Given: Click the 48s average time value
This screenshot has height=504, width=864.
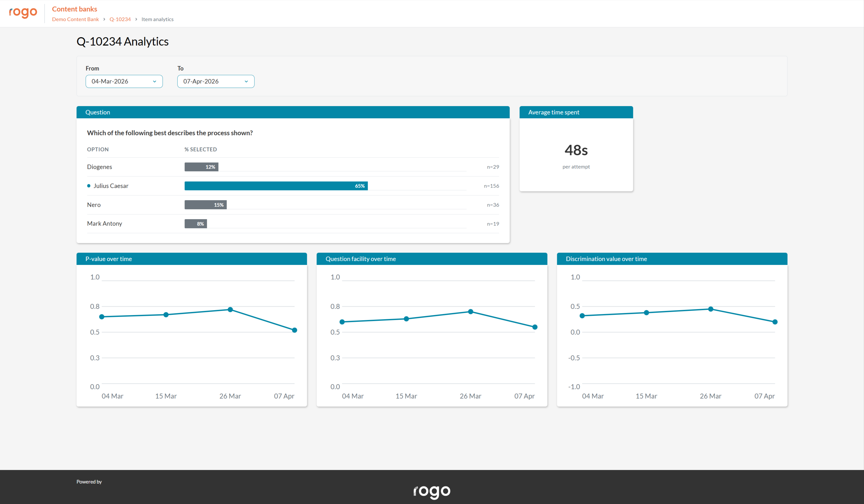Looking at the screenshot, I should (x=576, y=150).
